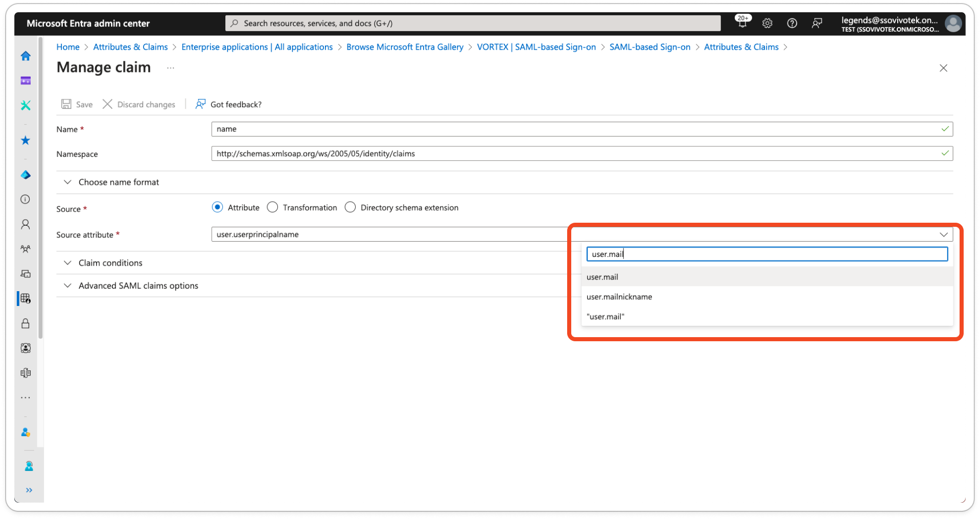This screenshot has width=980, height=519.
Task: Click the Applications grid icon in the sidebar
Action: click(25, 298)
